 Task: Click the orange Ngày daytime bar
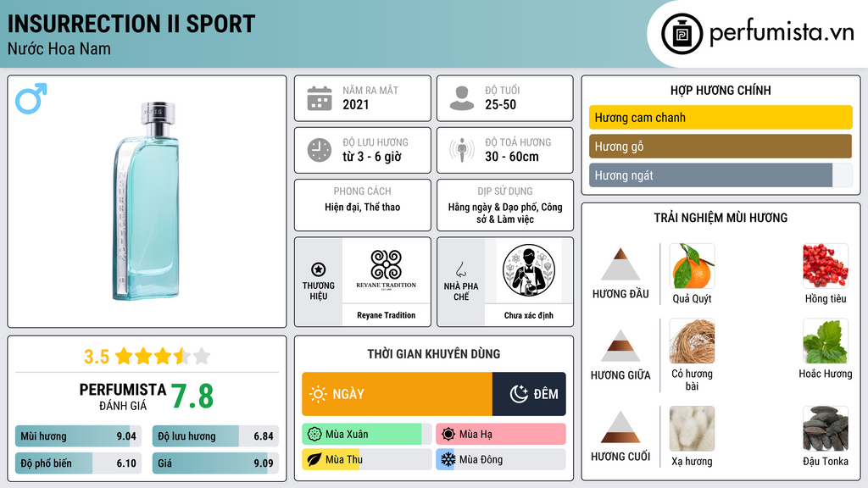(397, 394)
